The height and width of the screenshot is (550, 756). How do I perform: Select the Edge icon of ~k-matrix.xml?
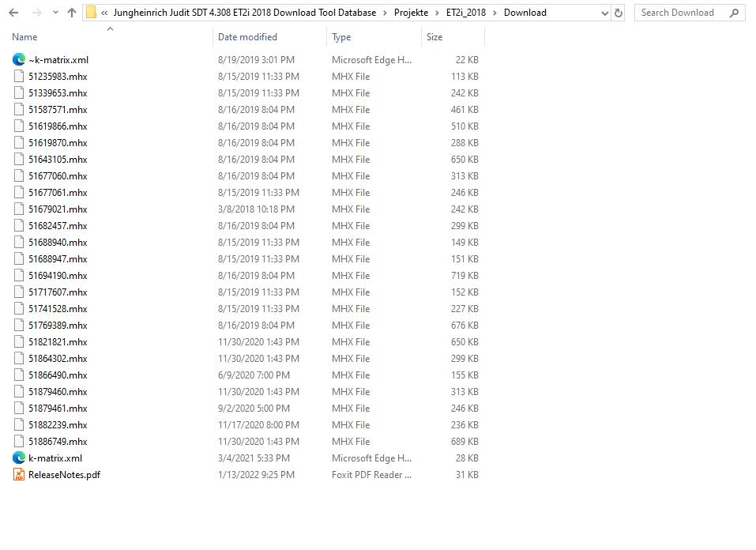coord(19,59)
